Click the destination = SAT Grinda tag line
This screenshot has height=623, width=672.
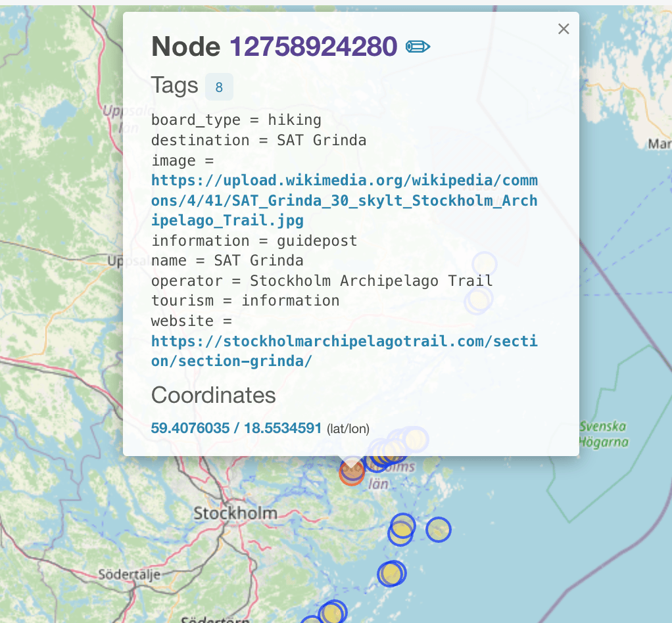(258, 140)
